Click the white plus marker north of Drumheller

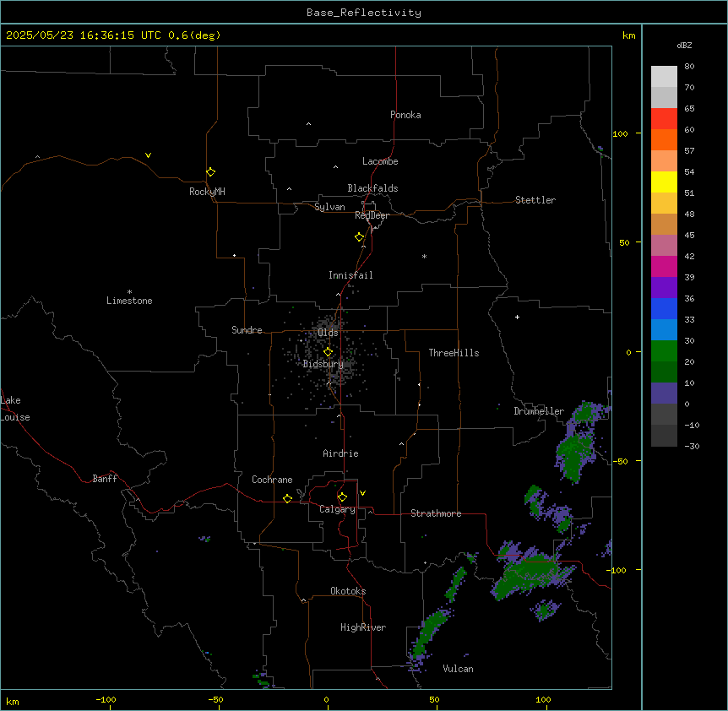pyautogui.click(x=517, y=317)
